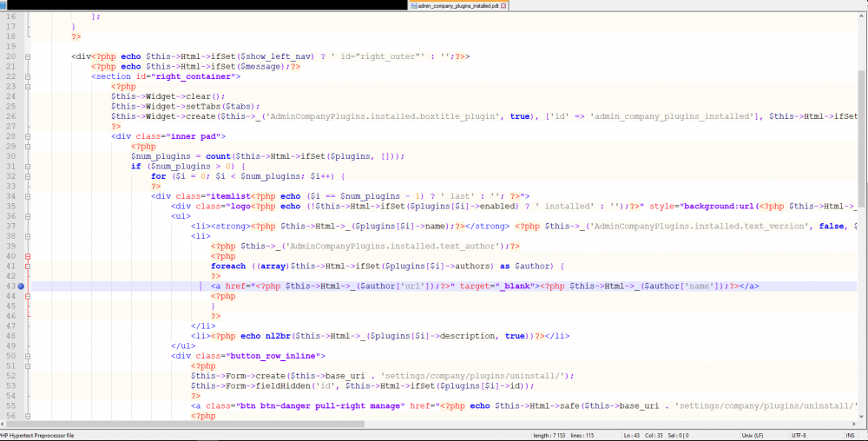
Task: Collapse the for-loop fold at line 32
Action: (28, 176)
